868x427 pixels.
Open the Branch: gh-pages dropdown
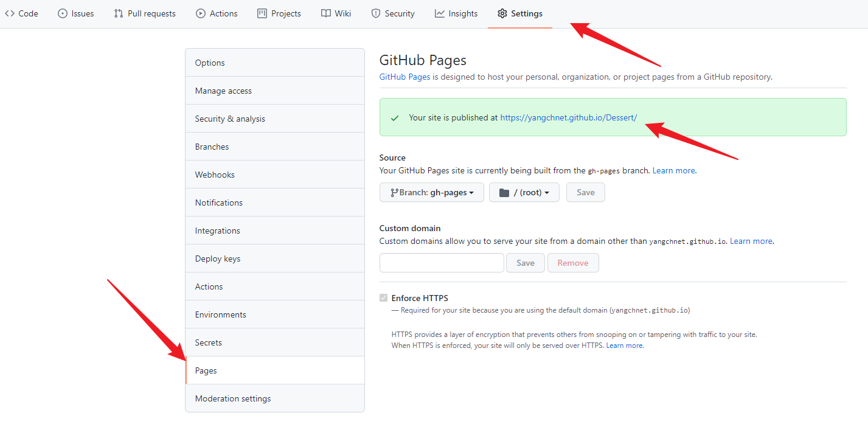432,192
